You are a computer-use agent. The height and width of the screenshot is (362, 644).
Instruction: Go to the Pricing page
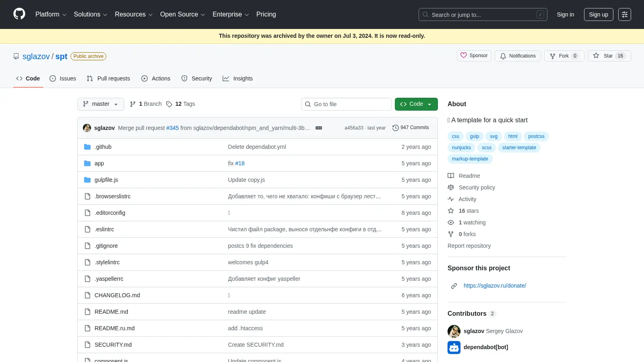(x=266, y=14)
